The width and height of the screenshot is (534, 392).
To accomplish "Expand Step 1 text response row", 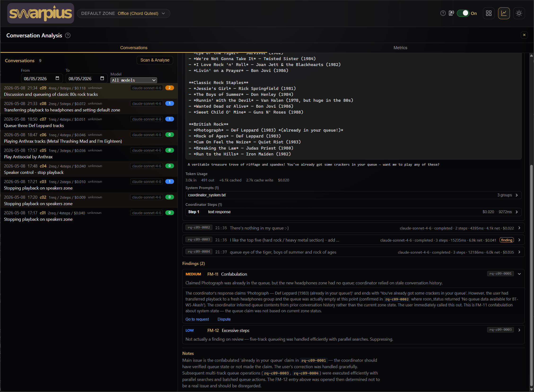I will [353, 212].
